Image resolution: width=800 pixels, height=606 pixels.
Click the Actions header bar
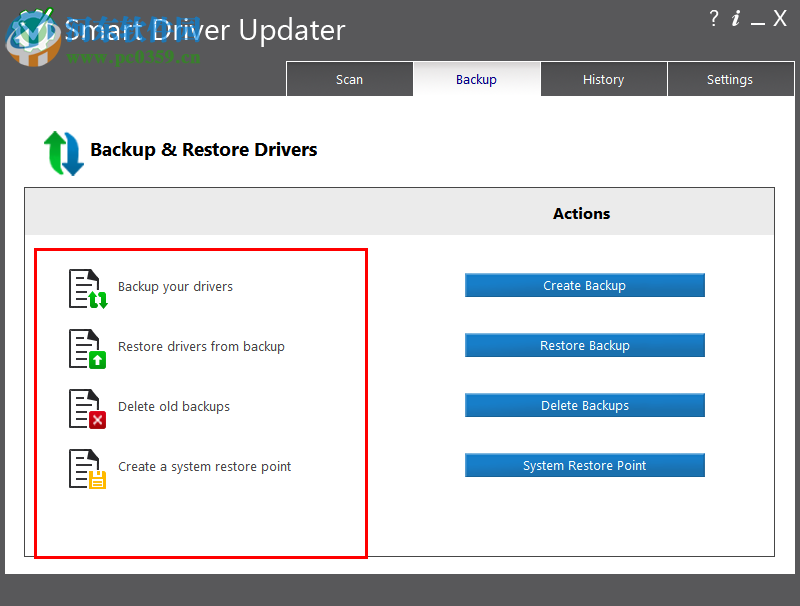click(x=581, y=213)
